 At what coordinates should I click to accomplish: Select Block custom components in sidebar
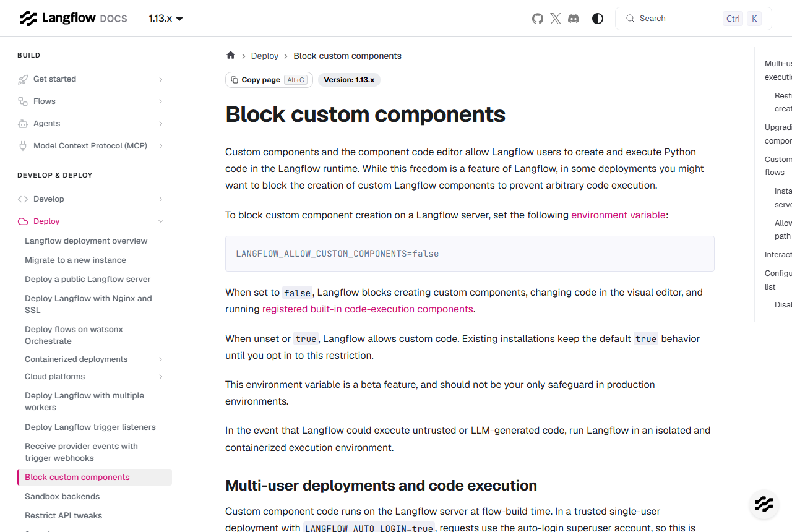coord(95,478)
